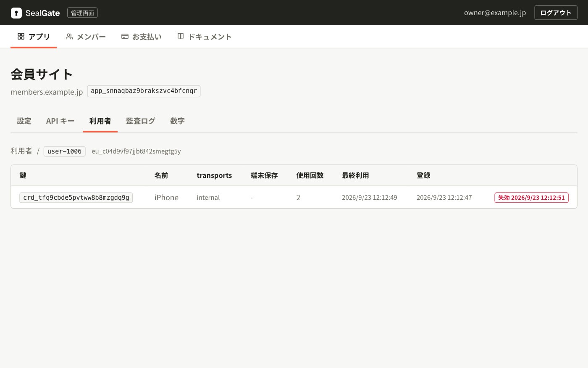Click registered time 2026/9/23 12:12:47
Viewport: 588px width, 368px height.
point(444,198)
